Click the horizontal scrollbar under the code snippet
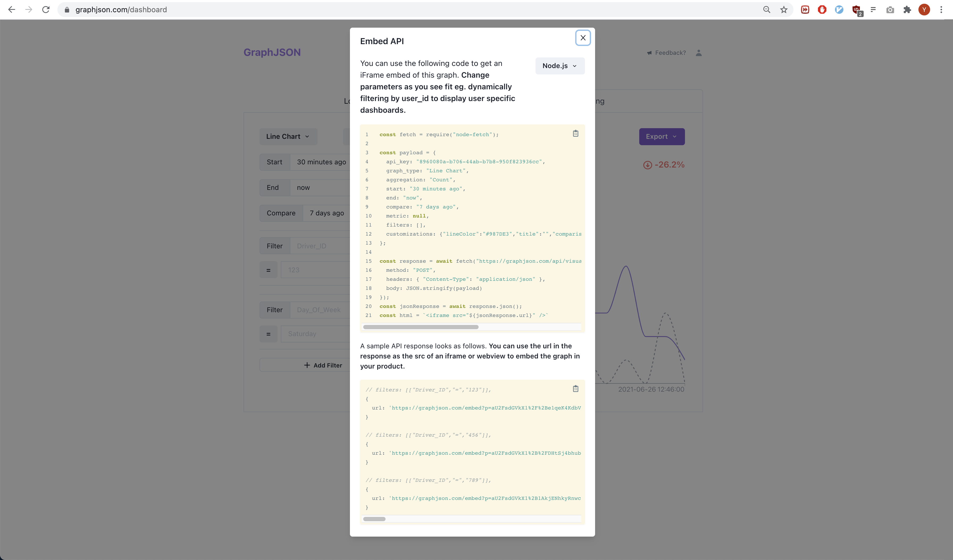Viewport: 953px width, 560px height. tap(421, 327)
